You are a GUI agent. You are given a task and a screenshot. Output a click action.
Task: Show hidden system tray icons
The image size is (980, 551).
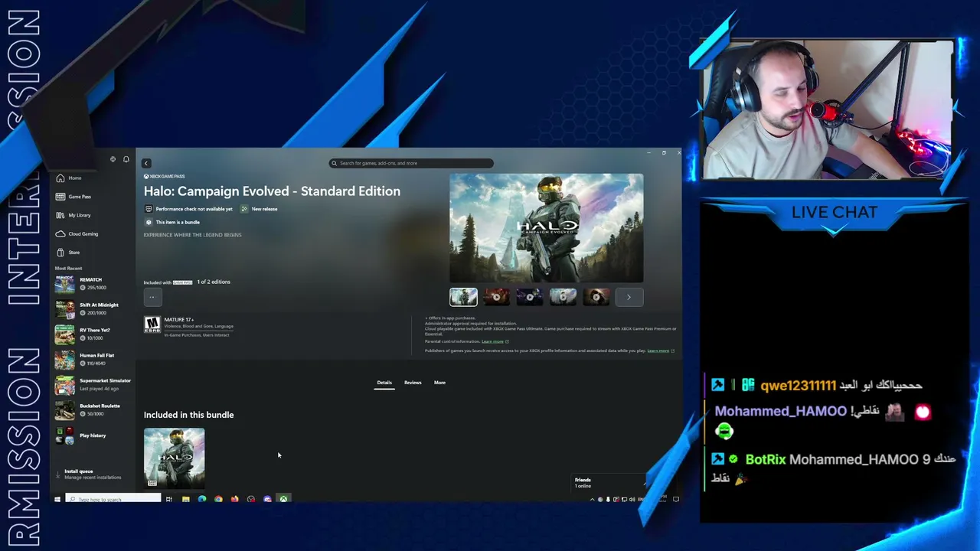point(592,500)
